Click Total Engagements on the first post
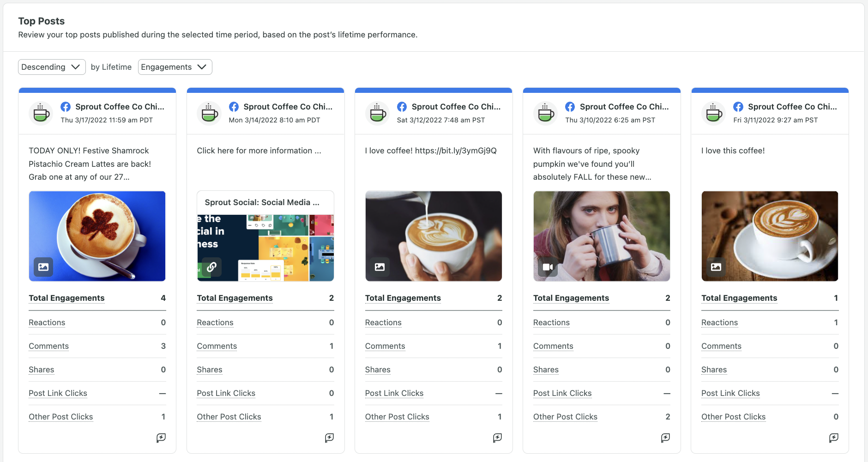 coord(66,298)
